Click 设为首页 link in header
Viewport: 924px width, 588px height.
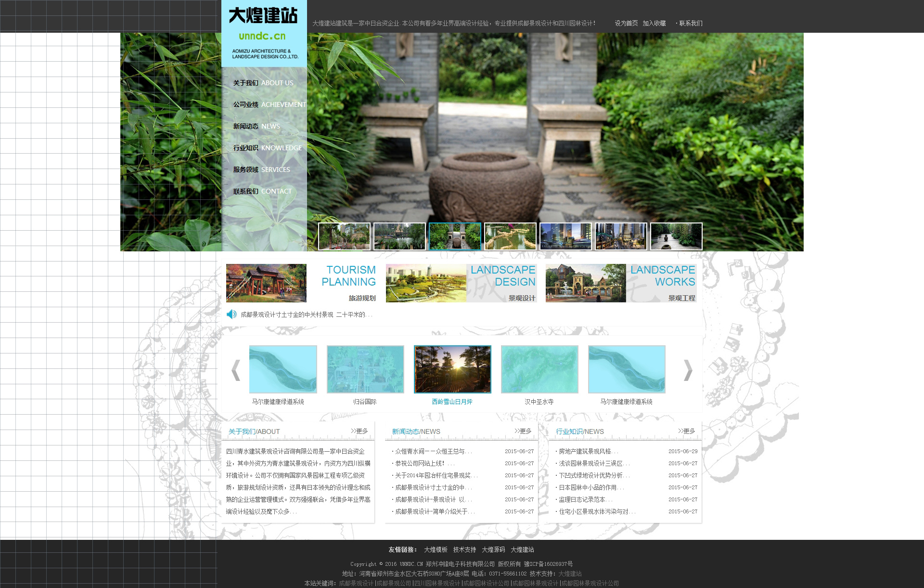click(626, 23)
